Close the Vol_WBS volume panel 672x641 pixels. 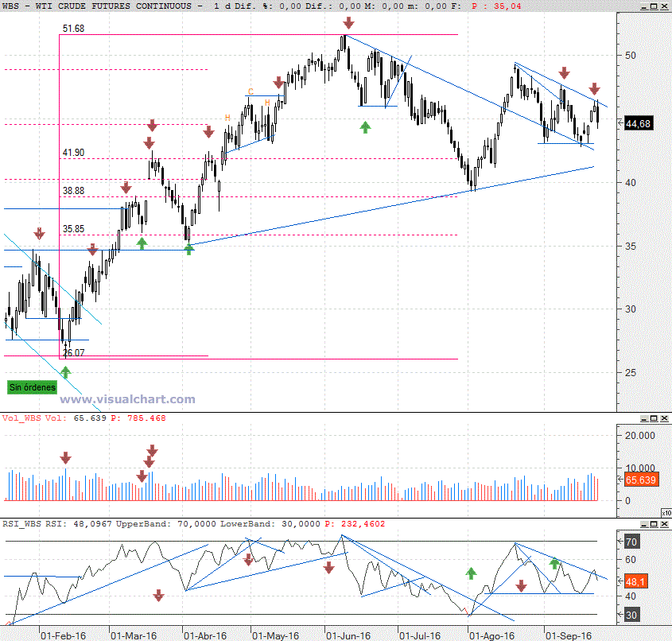[664, 418]
